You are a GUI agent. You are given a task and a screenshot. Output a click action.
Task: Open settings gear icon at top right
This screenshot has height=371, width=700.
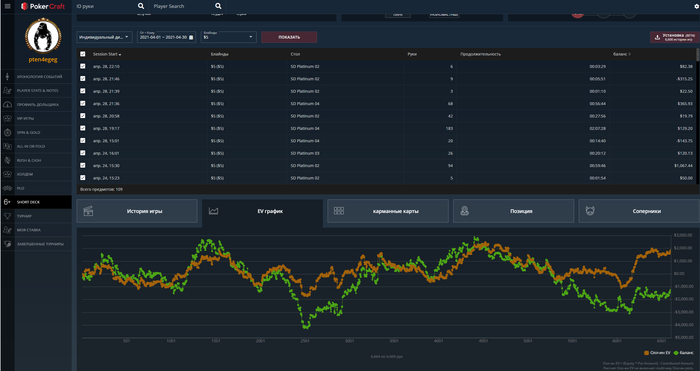click(x=696, y=7)
